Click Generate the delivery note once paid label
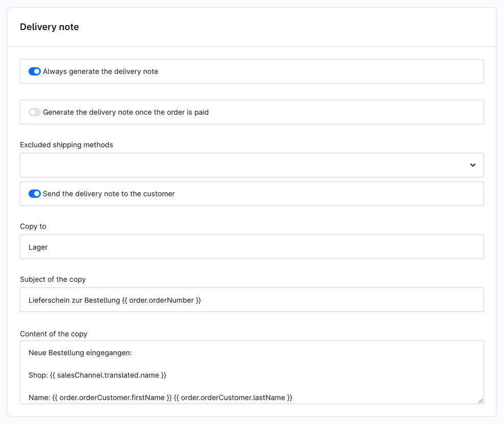The width and height of the screenshot is (504, 424). pos(125,112)
